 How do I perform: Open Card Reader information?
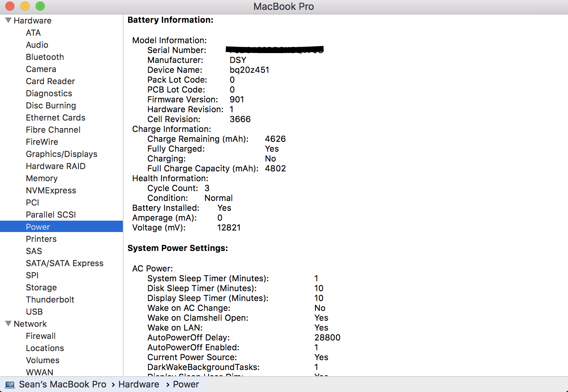50,81
